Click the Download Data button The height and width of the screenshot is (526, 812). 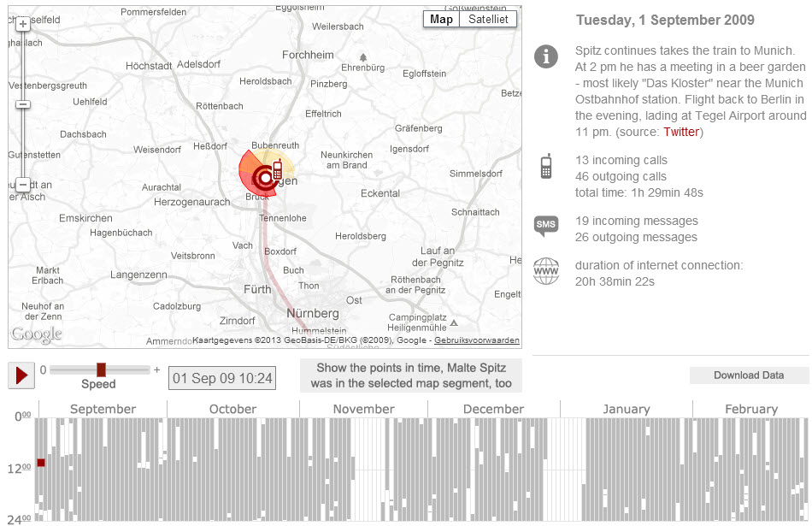click(x=749, y=375)
